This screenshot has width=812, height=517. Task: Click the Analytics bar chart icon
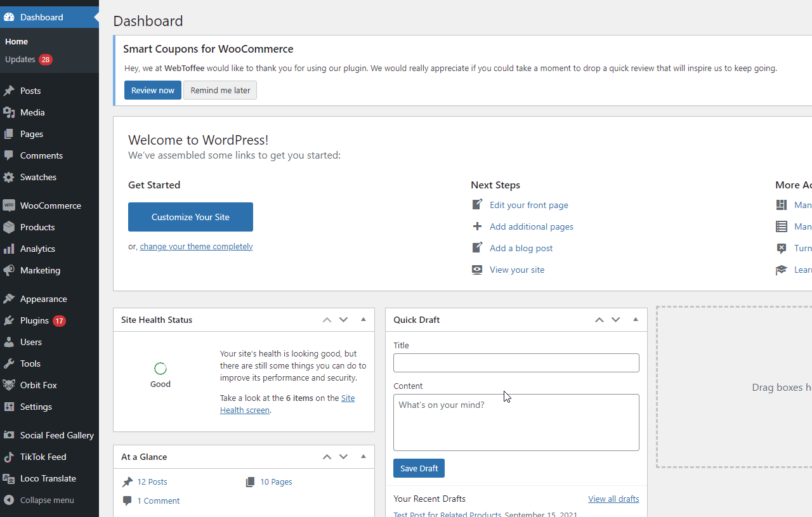click(9, 249)
